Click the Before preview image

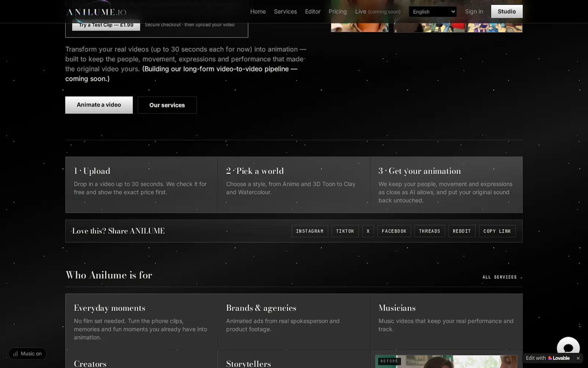click(446, 362)
